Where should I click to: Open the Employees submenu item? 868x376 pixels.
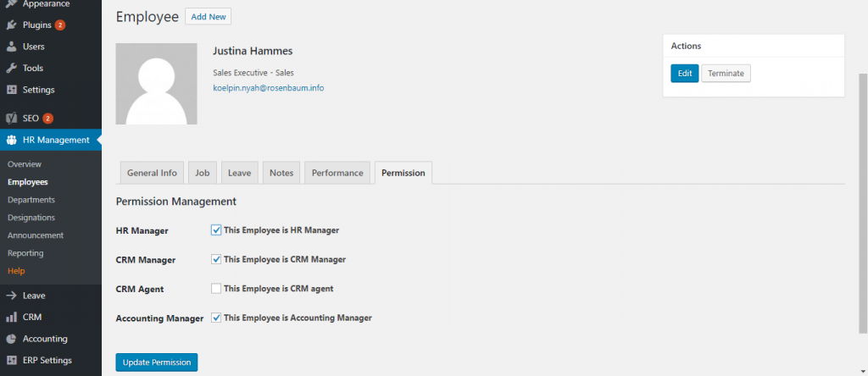pyautogui.click(x=28, y=182)
